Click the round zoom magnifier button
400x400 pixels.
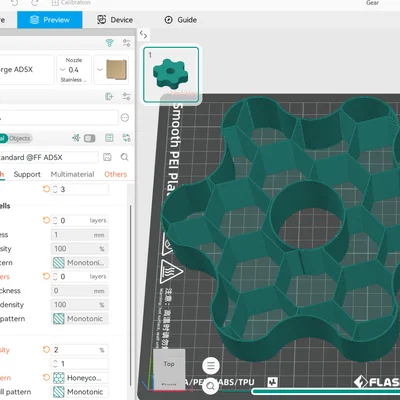(211, 386)
